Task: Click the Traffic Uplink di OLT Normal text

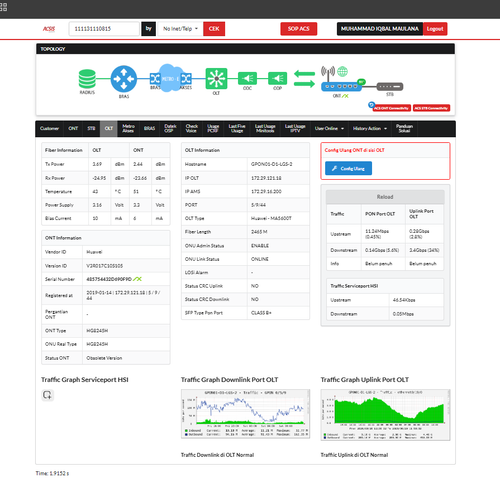Action: (354, 455)
